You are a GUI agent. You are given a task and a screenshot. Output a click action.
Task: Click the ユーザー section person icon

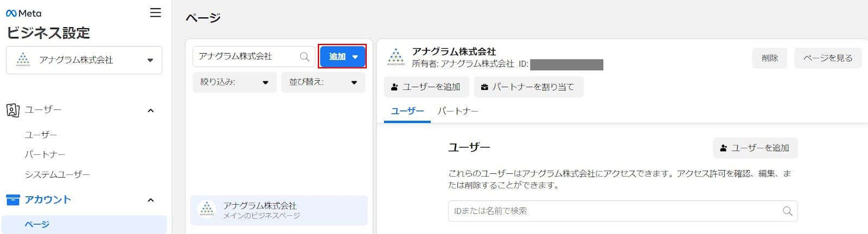click(x=13, y=110)
